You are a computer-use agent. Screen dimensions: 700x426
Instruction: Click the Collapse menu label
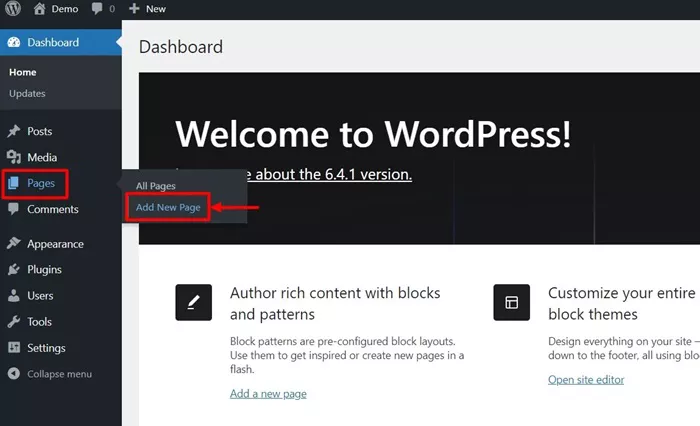pos(59,374)
